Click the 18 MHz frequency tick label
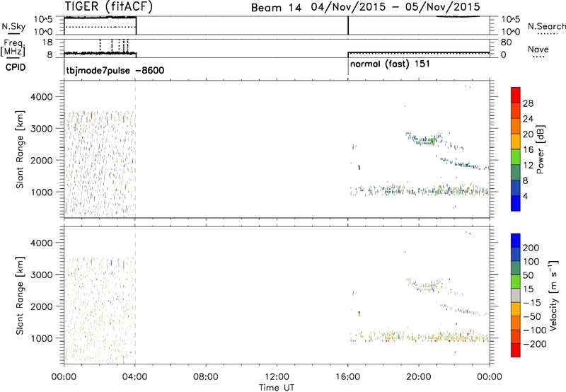This screenshot has width=566, height=392. pos(47,42)
